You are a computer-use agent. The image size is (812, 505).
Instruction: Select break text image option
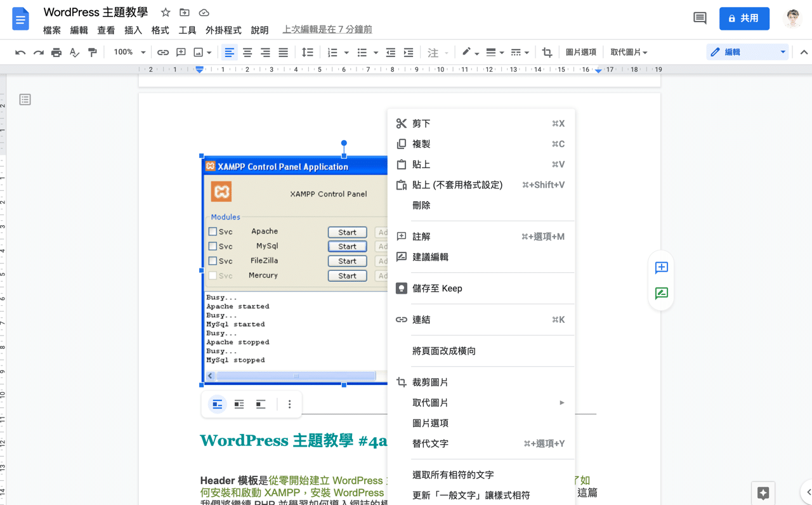(x=261, y=404)
